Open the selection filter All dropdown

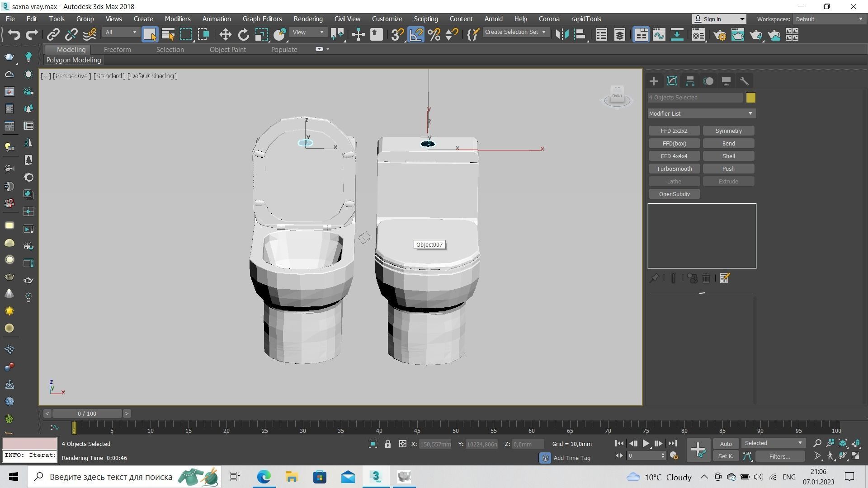pos(121,33)
